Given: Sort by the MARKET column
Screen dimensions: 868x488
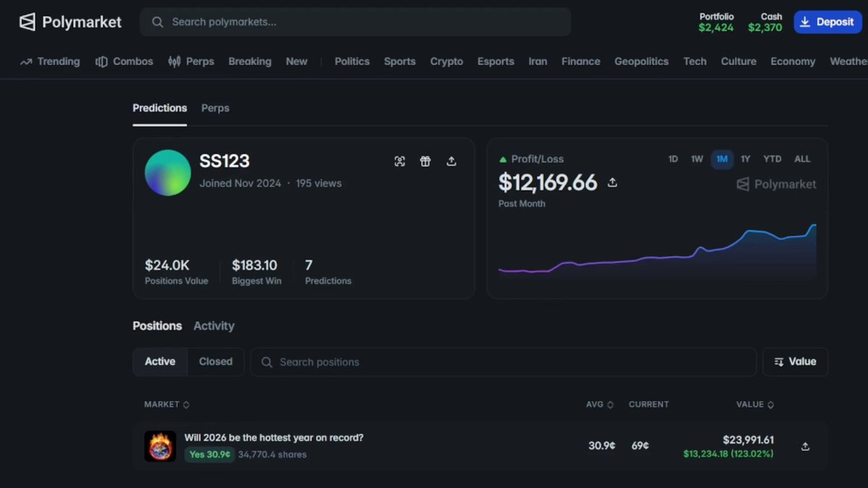Looking at the screenshot, I should click(x=166, y=405).
